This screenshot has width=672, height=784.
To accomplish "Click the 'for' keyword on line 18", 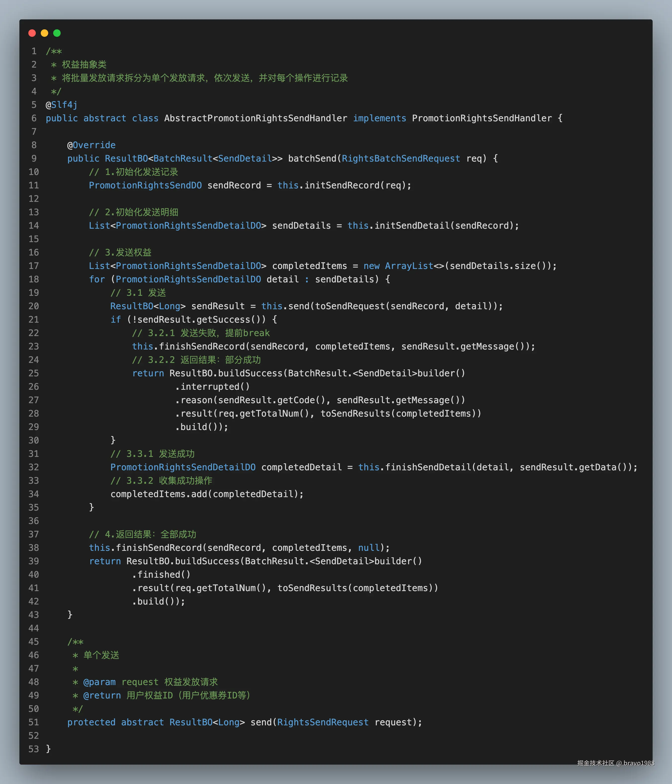I will coord(97,279).
